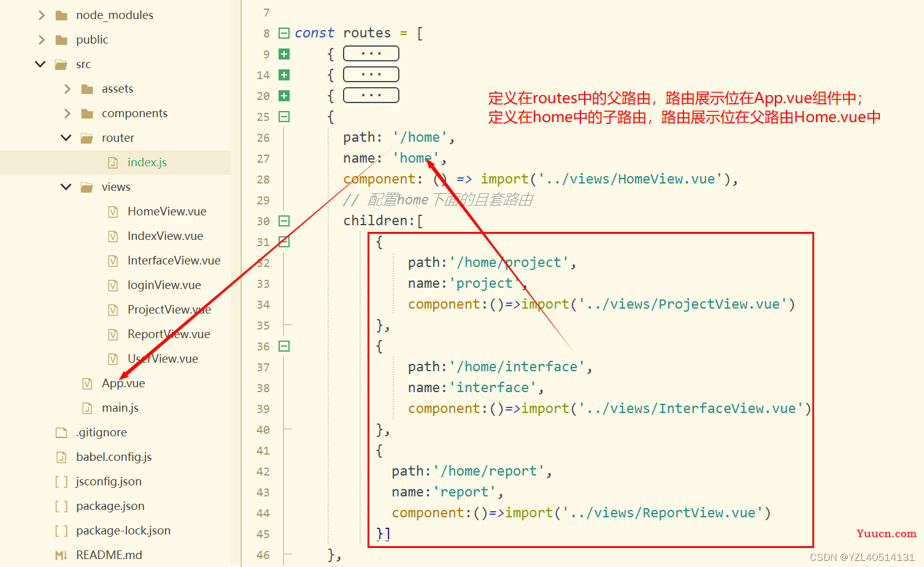Expand the components folder chevron
The width and height of the screenshot is (924, 567).
[67, 114]
